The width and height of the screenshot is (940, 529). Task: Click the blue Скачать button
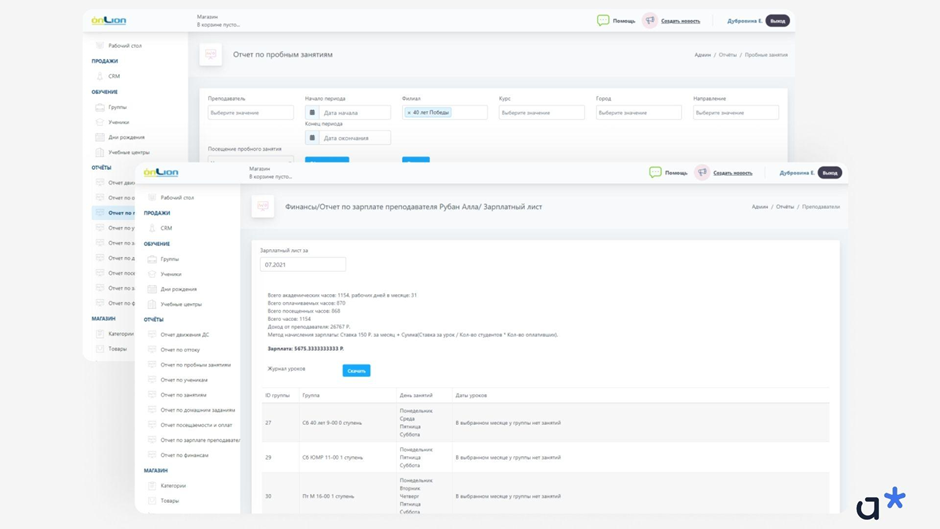click(356, 370)
